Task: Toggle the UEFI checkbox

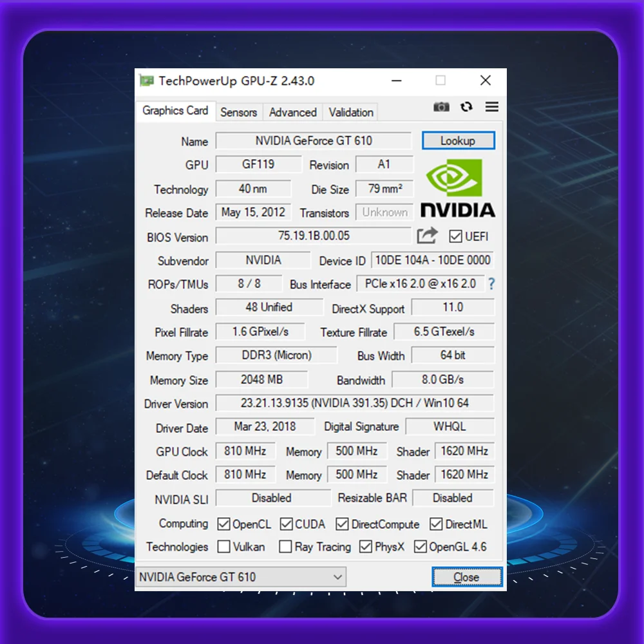Action: [455, 236]
